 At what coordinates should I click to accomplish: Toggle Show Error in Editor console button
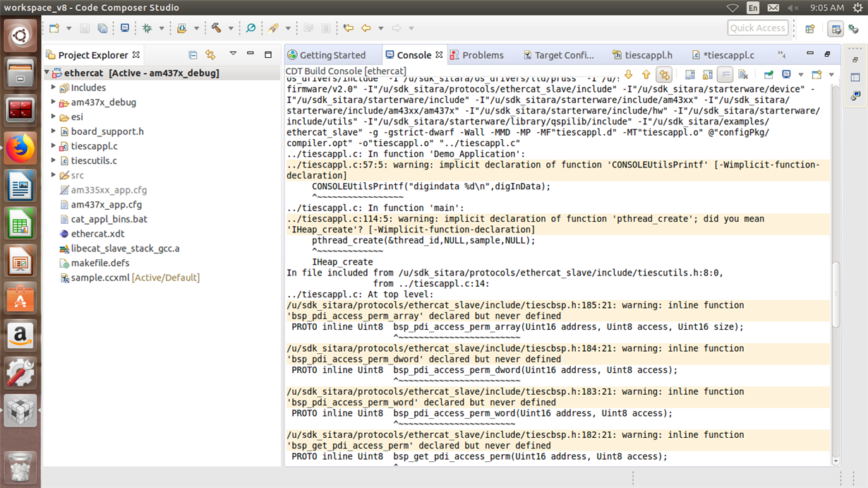click(664, 74)
